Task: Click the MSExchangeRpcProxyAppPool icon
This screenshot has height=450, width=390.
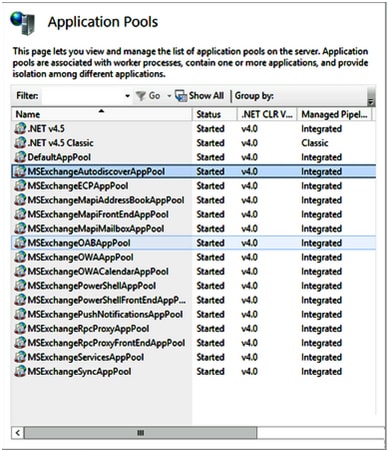Action: pyautogui.click(x=20, y=329)
